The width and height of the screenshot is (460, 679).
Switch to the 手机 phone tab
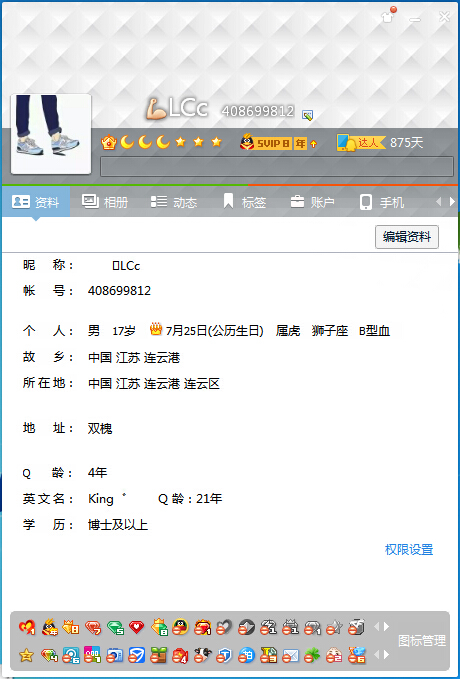click(382, 202)
